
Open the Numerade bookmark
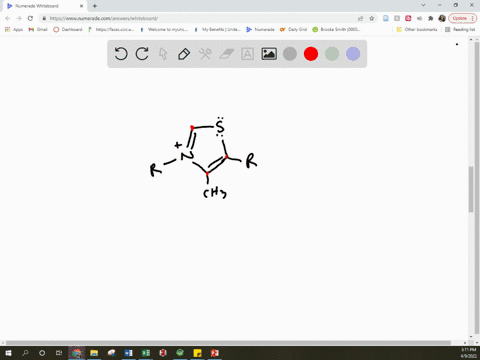(x=260, y=29)
